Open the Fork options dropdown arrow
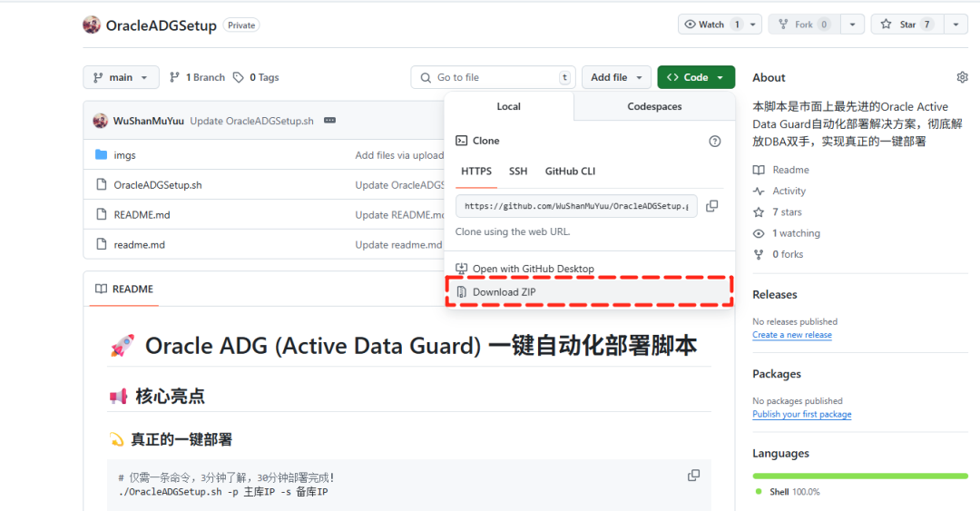The image size is (980, 511). click(x=852, y=25)
